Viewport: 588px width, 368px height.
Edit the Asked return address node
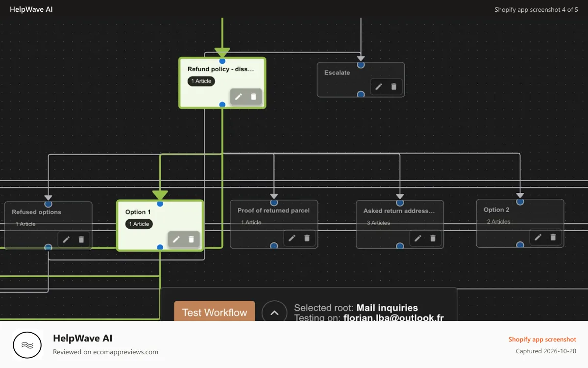(x=418, y=238)
